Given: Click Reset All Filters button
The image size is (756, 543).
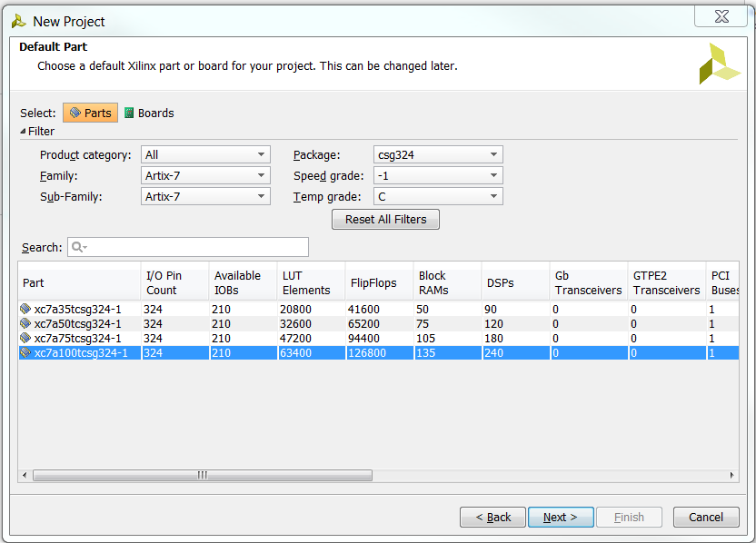Looking at the screenshot, I should [x=385, y=219].
